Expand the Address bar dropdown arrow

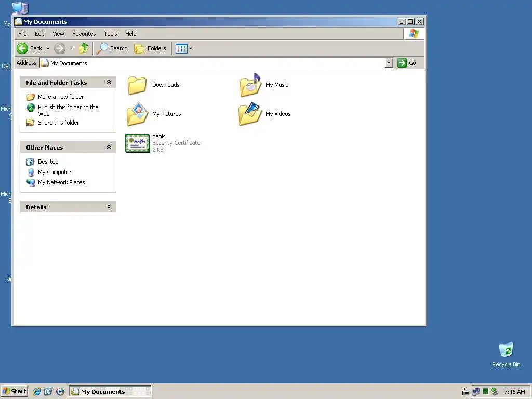pos(389,63)
